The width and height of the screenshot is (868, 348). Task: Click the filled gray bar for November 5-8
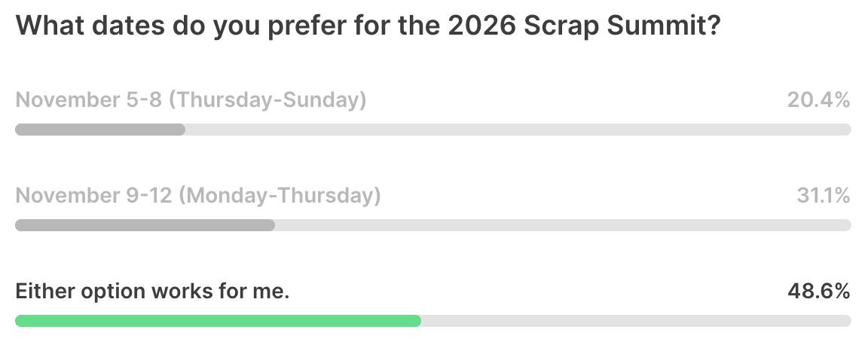tap(99, 130)
